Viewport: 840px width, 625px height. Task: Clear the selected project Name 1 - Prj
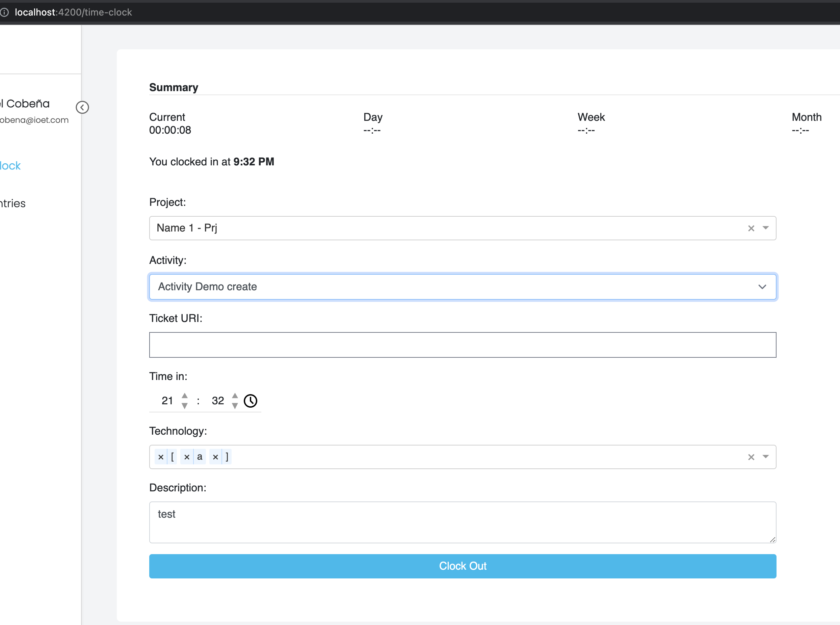[x=751, y=228]
